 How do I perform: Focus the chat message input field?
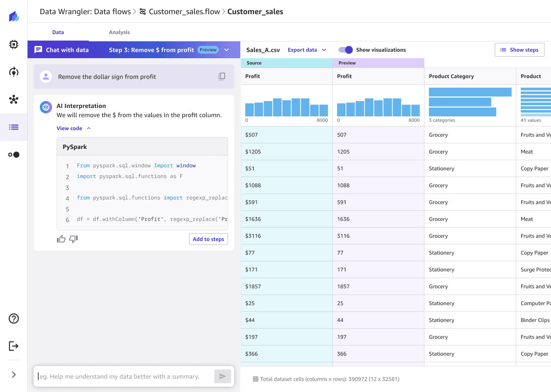pos(125,376)
